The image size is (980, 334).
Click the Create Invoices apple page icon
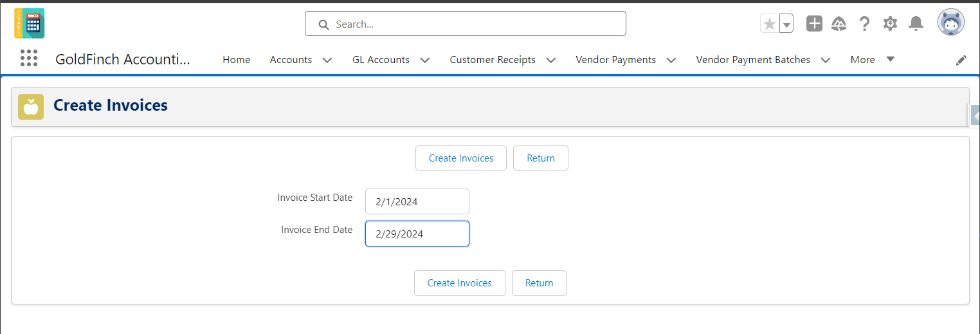click(31, 107)
